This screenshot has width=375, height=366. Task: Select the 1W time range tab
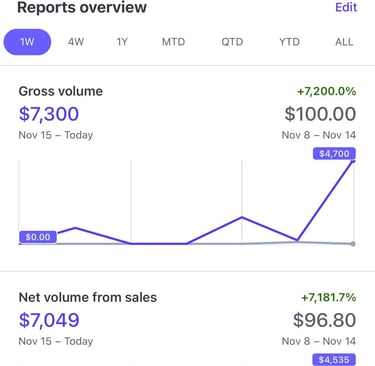click(x=27, y=42)
